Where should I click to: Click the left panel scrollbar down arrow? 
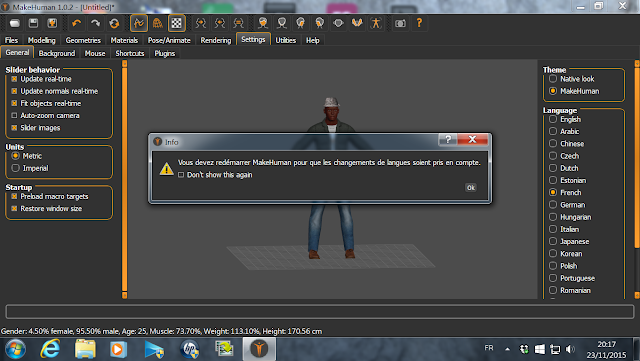click(124, 295)
